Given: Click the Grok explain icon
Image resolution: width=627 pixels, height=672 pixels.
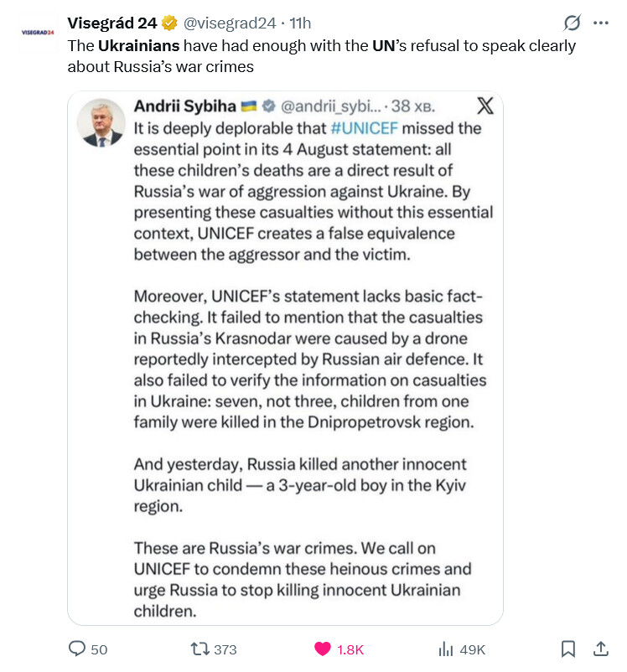Looking at the screenshot, I should [572, 23].
